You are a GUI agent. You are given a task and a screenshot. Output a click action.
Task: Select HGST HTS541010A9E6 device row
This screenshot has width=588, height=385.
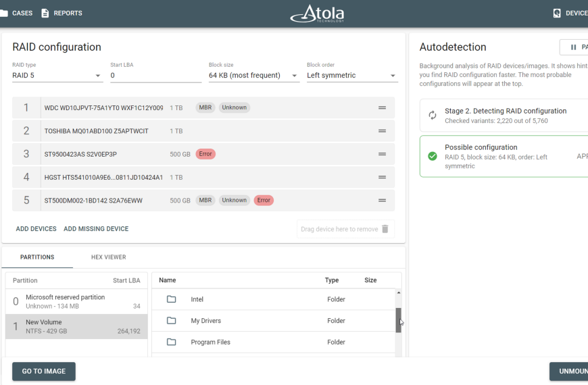tap(203, 178)
